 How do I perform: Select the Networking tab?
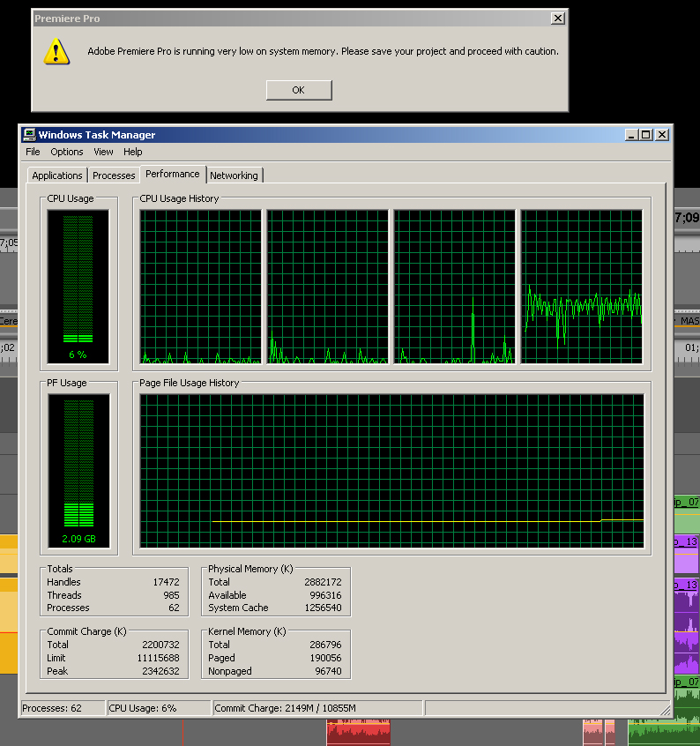click(x=234, y=175)
